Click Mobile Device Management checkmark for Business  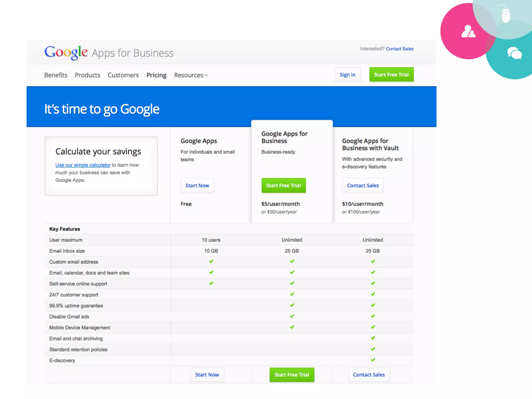click(x=292, y=327)
